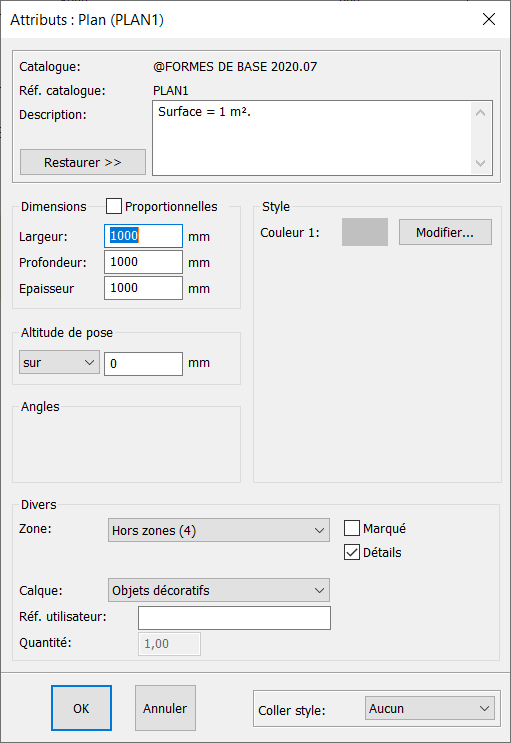
Task: Click the Modifier... color button
Action: pyautogui.click(x=445, y=232)
